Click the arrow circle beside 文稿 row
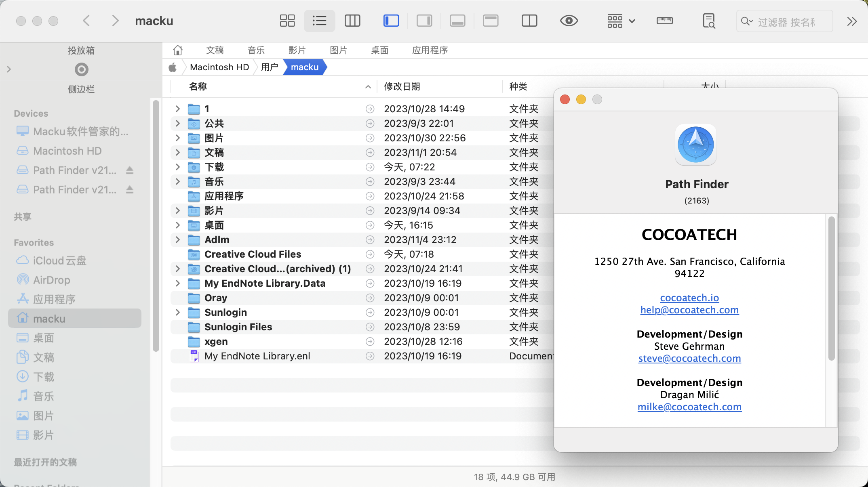Viewport: 868px width, 487px height. tap(370, 153)
